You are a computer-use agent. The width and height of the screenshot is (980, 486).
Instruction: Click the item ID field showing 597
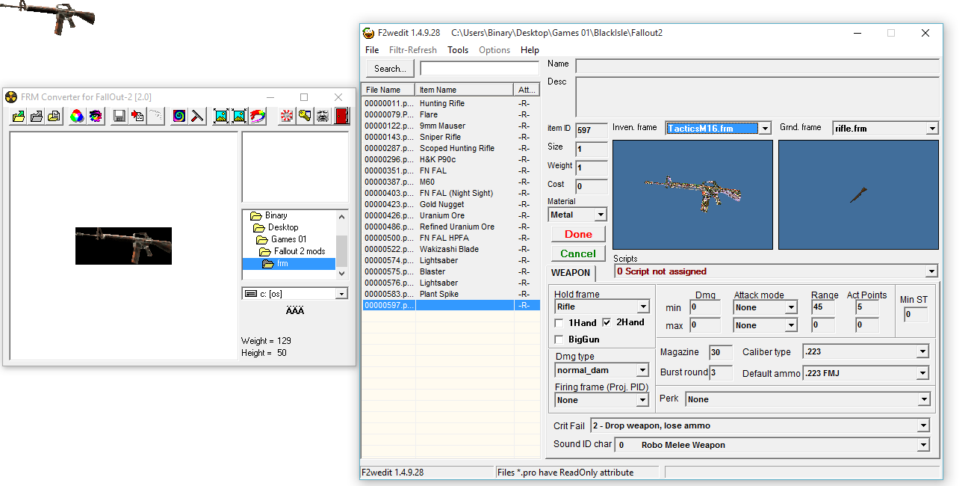[x=592, y=130]
